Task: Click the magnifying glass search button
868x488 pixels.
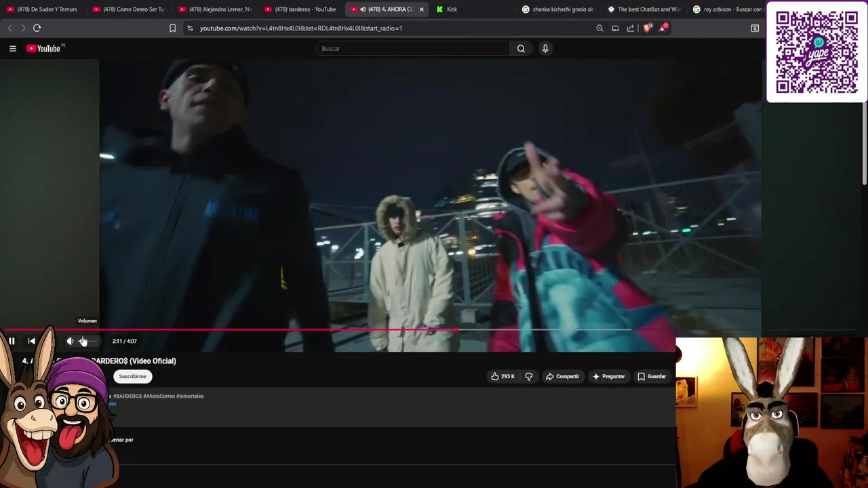Action: click(521, 48)
